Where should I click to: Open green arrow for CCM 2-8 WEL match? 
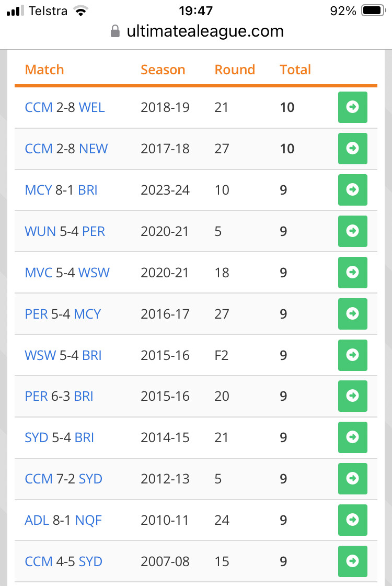pyautogui.click(x=353, y=107)
